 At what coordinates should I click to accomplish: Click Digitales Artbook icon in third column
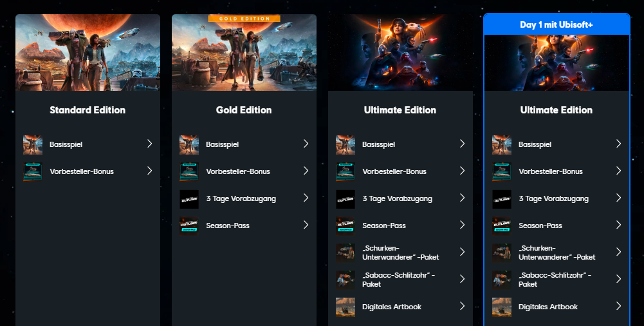(345, 307)
